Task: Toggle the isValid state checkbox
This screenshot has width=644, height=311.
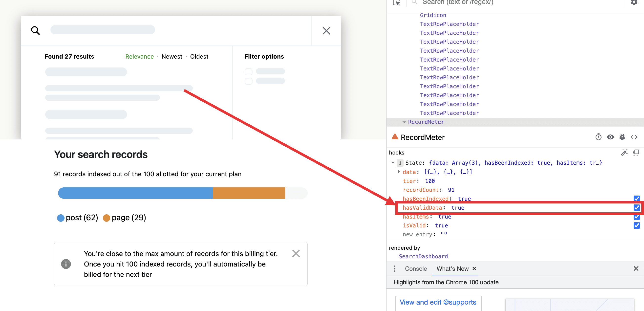Action: pos(637,225)
